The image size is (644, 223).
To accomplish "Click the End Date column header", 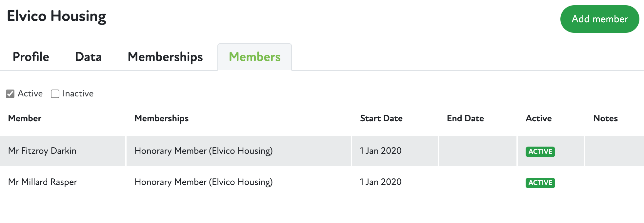I will pyautogui.click(x=465, y=118).
